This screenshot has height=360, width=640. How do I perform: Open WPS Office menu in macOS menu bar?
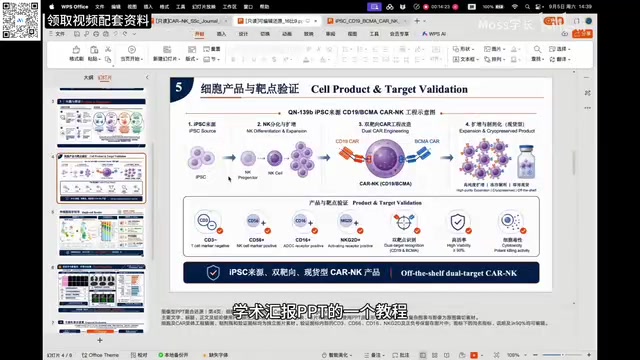pyautogui.click(x=74, y=7)
